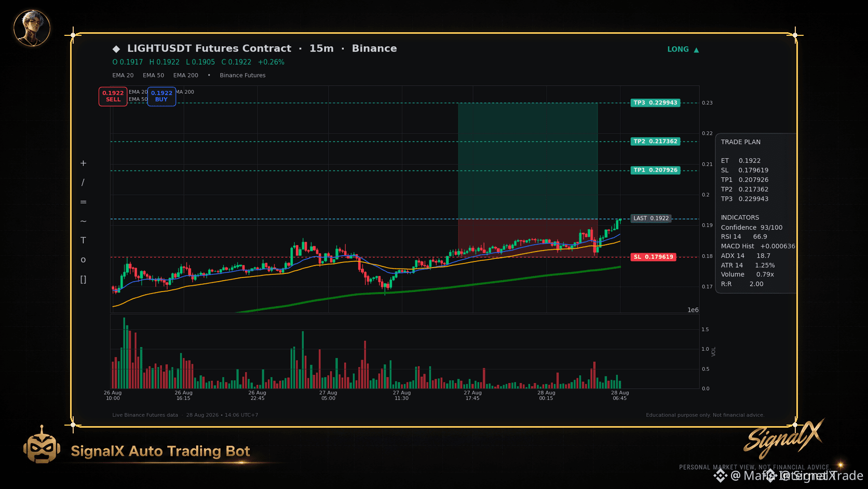This screenshot has width=868, height=489.
Task: Click the 28 Aug 06:45 time label
Action: [x=620, y=395]
